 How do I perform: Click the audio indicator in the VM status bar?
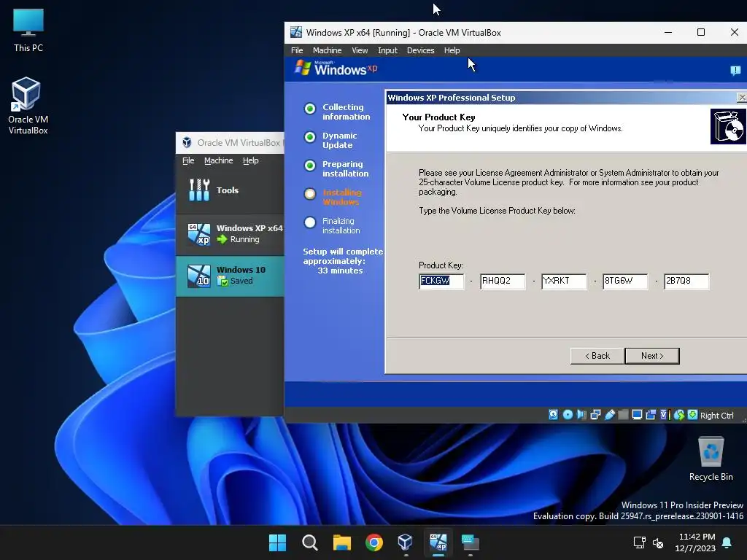point(581,415)
